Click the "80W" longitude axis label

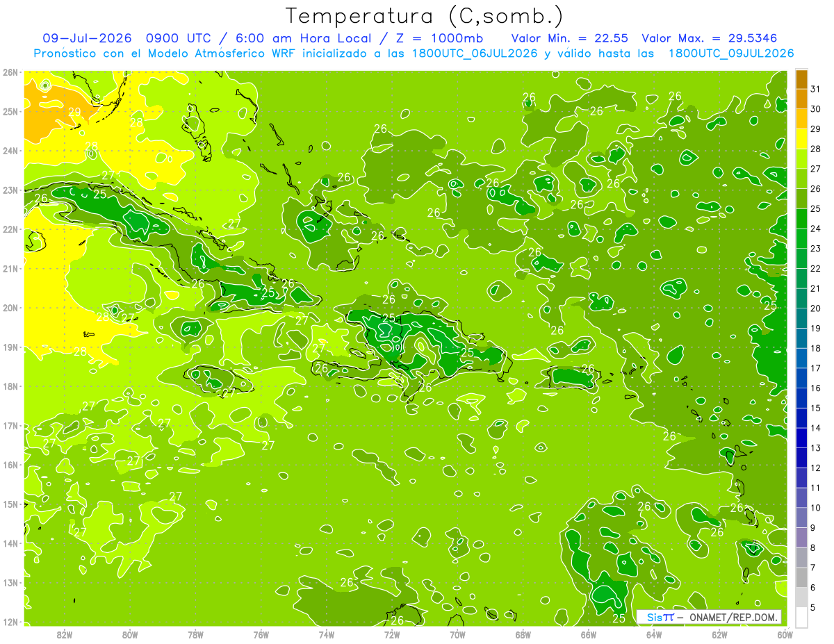click(x=130, y=634)
